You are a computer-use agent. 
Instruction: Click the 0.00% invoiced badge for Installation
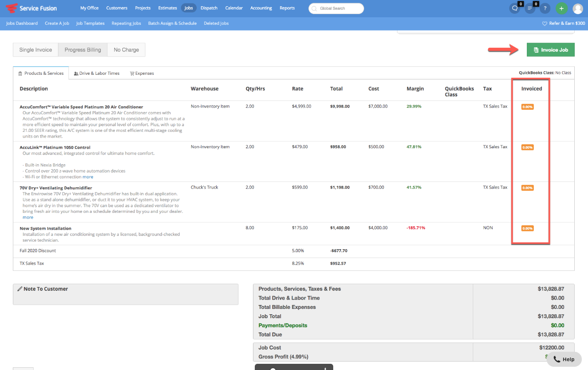click(527, 228)
